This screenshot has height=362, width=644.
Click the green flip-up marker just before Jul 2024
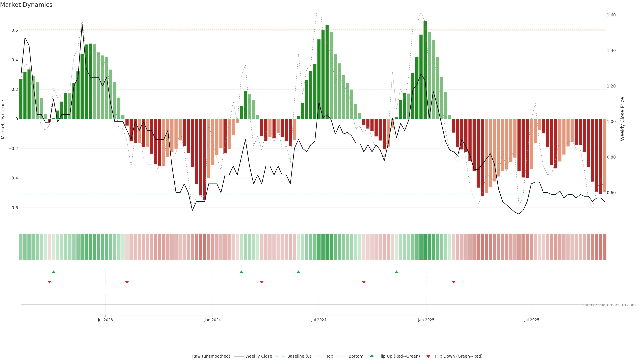coord(298,272)
